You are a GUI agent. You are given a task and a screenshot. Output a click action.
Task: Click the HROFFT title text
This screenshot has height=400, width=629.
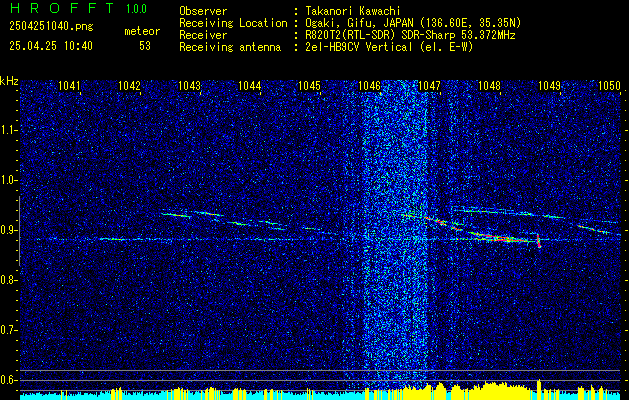61,8
